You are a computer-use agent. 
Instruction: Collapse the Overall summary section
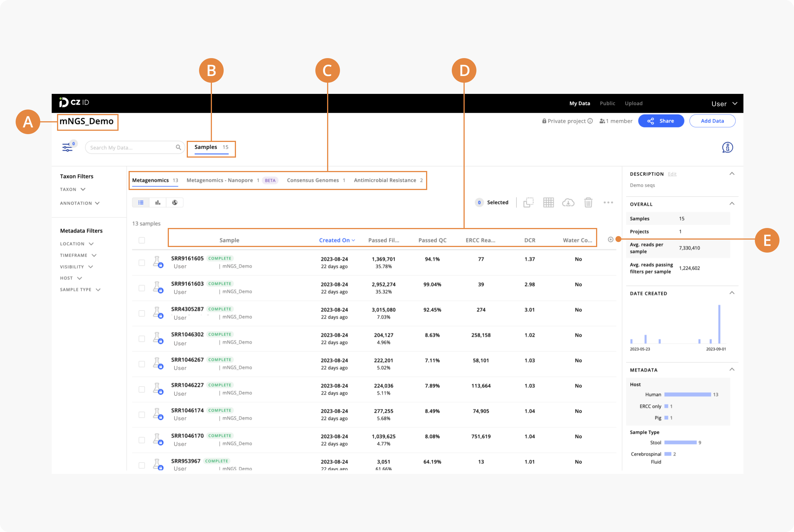pyautogui.click(x=732, y=204)
